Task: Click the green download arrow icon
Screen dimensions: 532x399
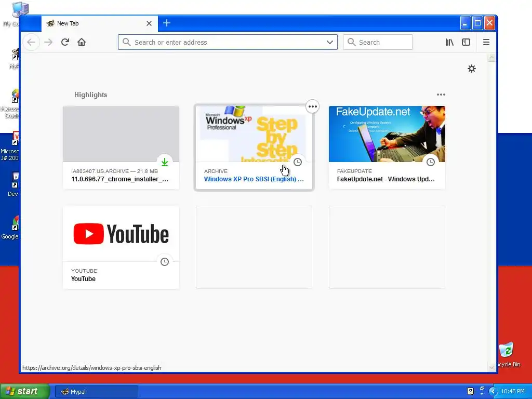Action: 165,162
